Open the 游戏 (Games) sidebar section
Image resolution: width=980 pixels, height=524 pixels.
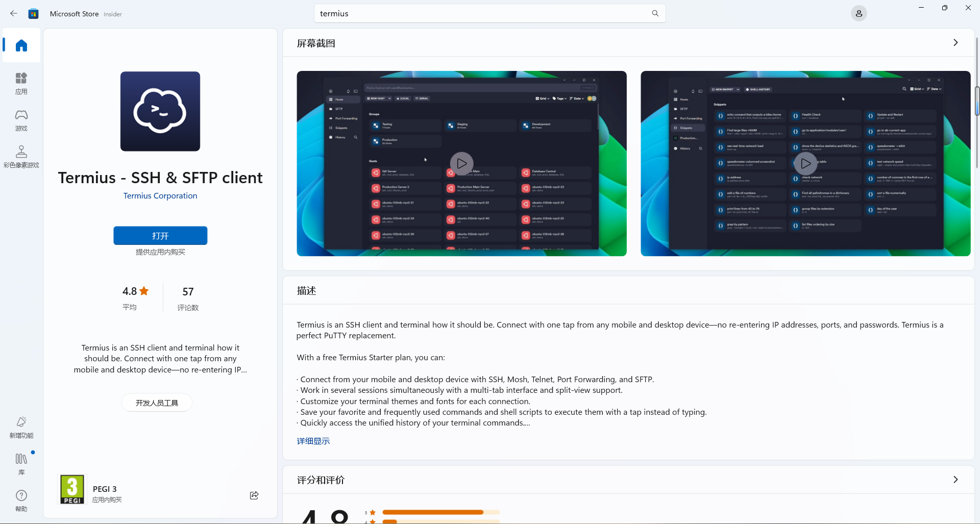click(21, 120)
